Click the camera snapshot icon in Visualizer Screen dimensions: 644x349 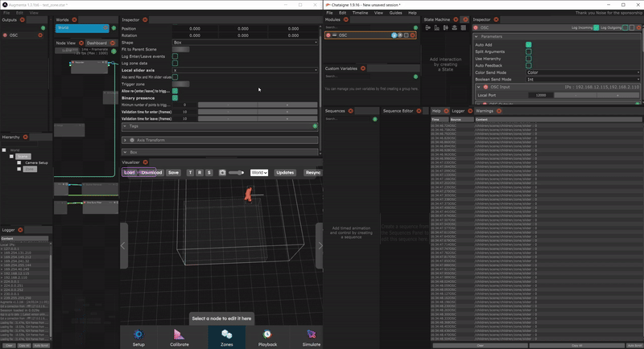tap(222, 172)
